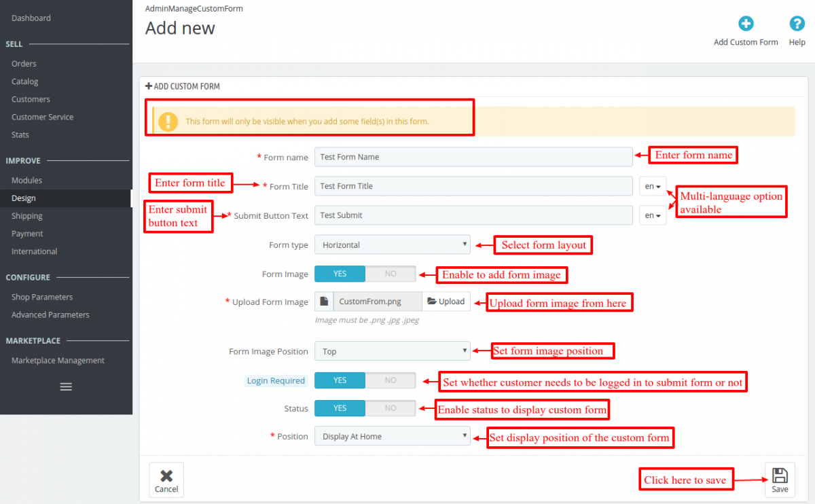The height and width of the screenshot is (504, 815).
Task: Open Dashboard in the sidebar
Action: pyautogui.click(x=31, y=18)
